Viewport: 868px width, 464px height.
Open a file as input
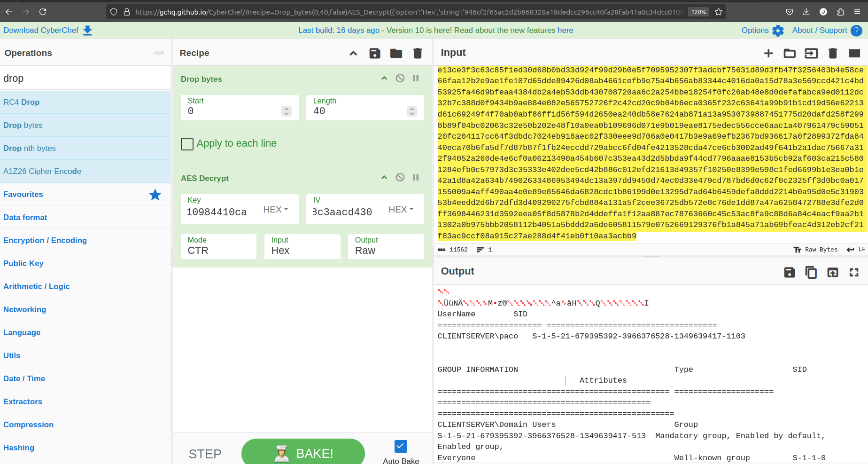[790, 53]
